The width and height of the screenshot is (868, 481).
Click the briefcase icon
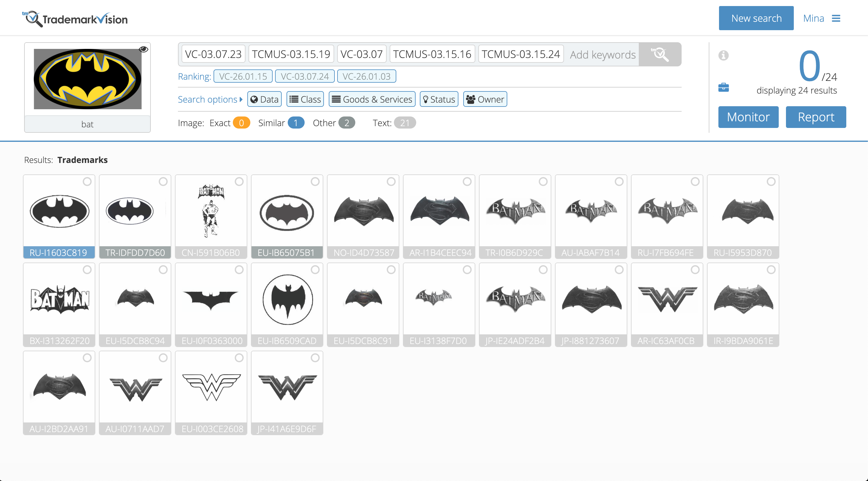point(723,87)
